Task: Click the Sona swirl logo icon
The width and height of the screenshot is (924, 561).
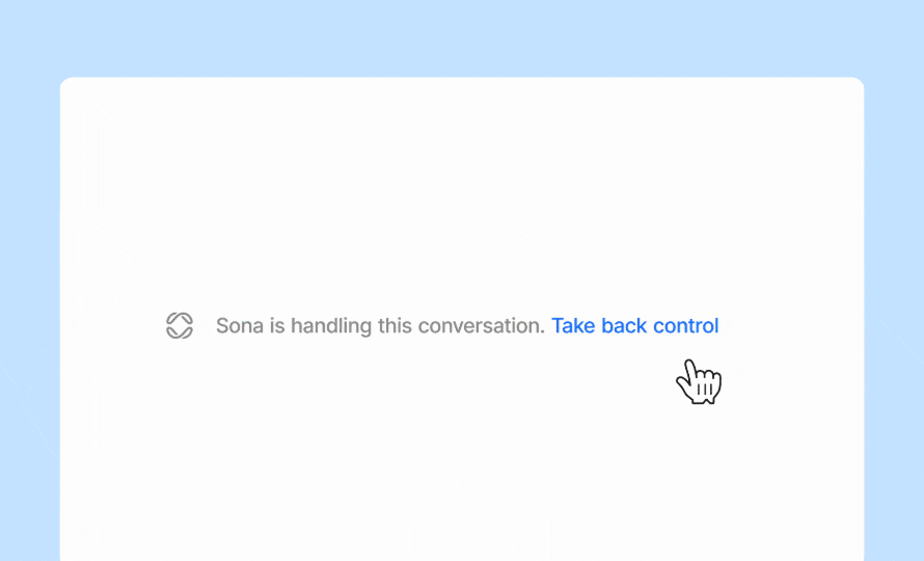Action: click(180, 326)
